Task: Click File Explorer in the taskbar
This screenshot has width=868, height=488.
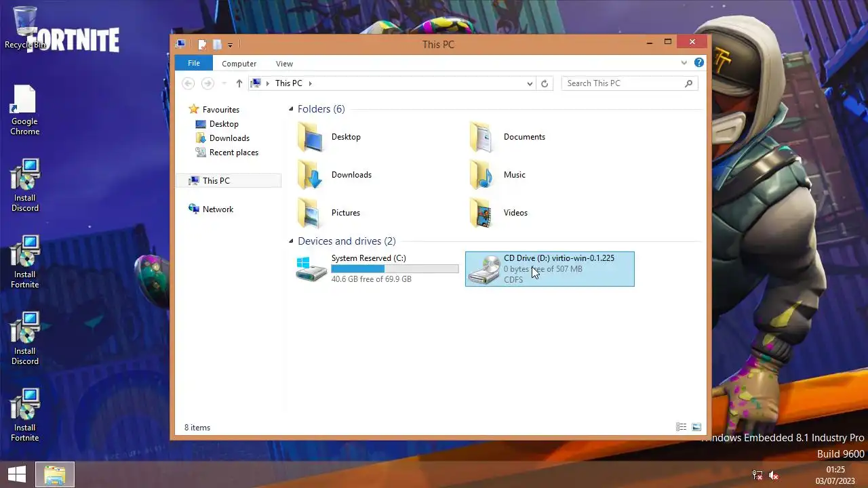Action: (x=55, y=474)
